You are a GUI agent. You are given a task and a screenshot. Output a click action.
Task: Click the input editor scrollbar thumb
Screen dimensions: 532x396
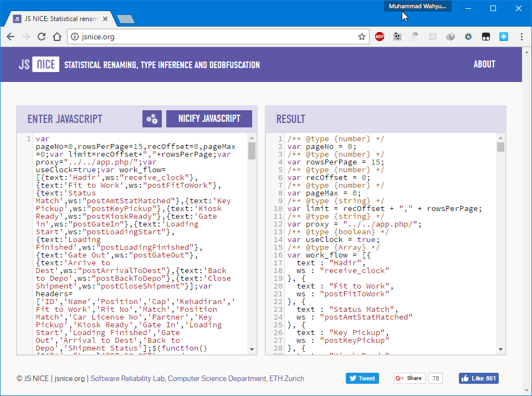tap(252, 151)
